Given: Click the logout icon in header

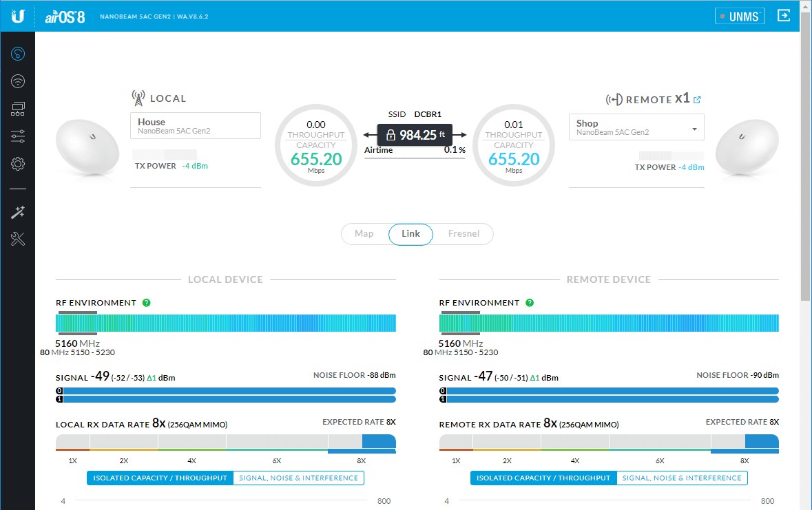Looking at the screenshot, I should (784, 16).
